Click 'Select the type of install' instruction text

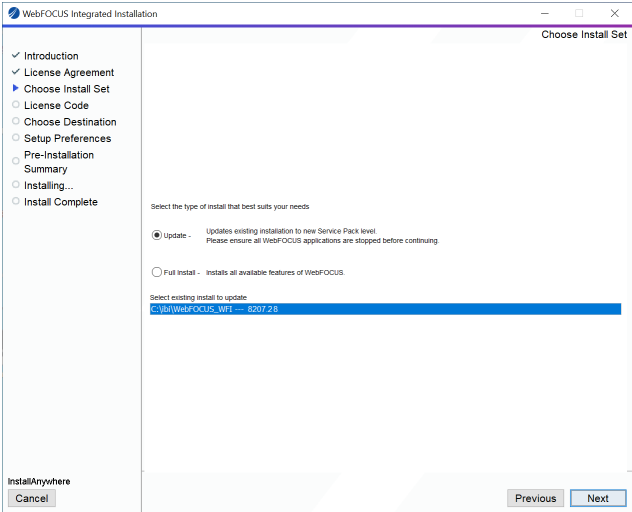[x=230, y=206]
